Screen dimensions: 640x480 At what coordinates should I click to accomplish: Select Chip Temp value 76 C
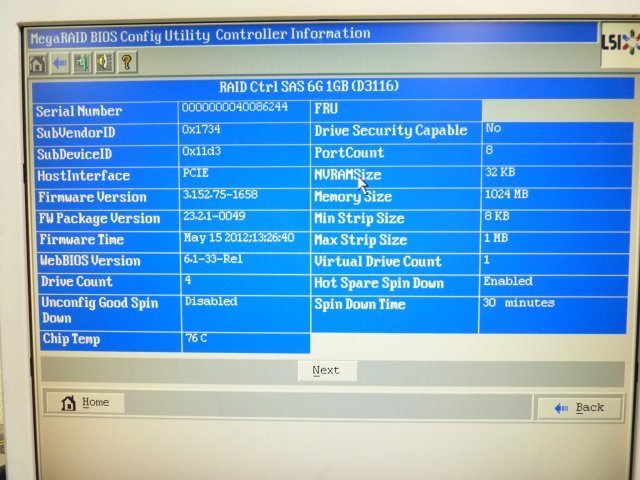[197, 338]
